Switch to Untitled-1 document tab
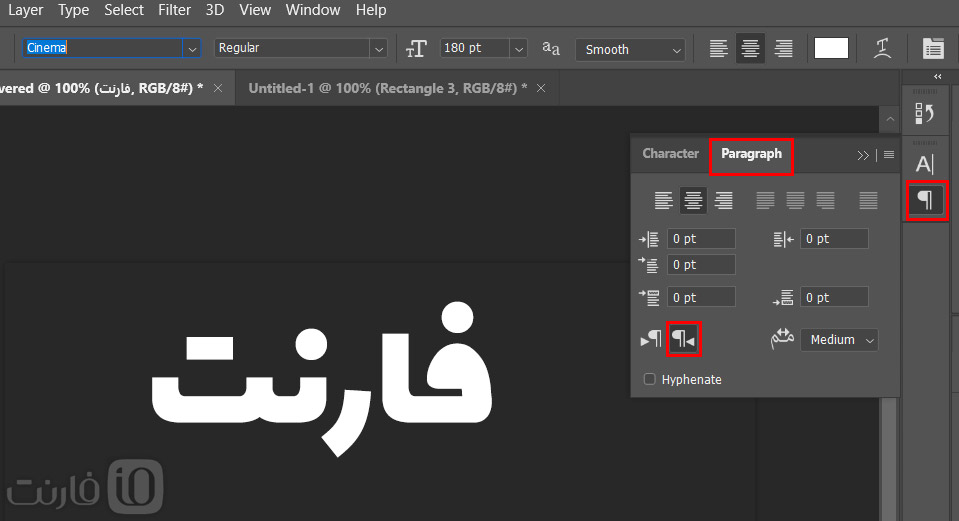 tap(388, 88)
